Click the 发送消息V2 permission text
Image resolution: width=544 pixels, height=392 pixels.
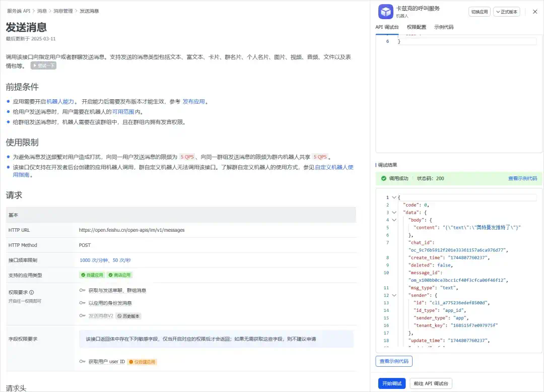tap(101, 316)
